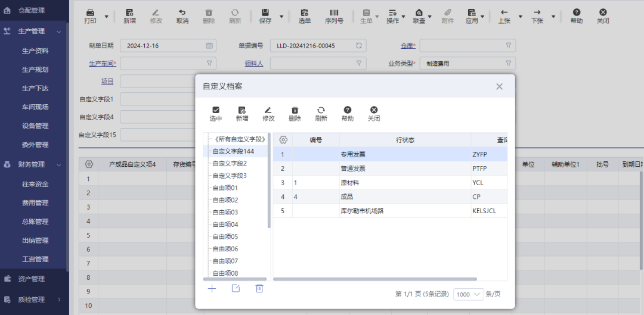Regenerate 单据编号 using its refresh icon

(359, 45)
